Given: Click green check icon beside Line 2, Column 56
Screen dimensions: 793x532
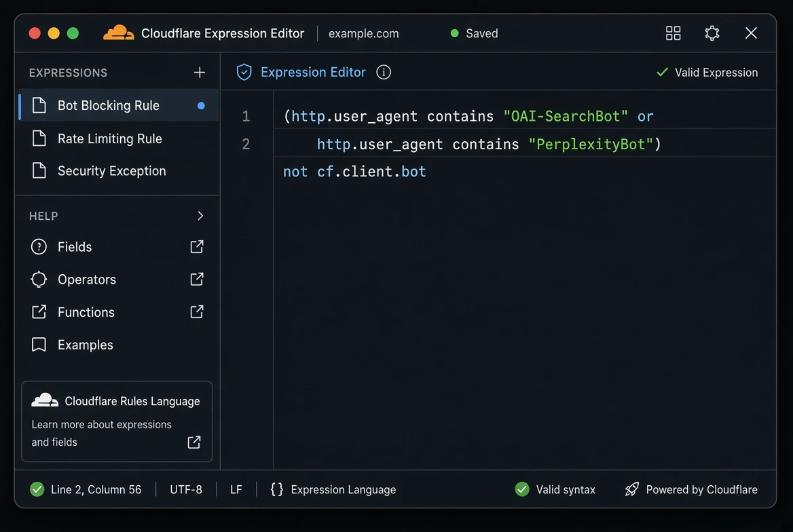Looking at the screenshot, I should pos(37,489).
